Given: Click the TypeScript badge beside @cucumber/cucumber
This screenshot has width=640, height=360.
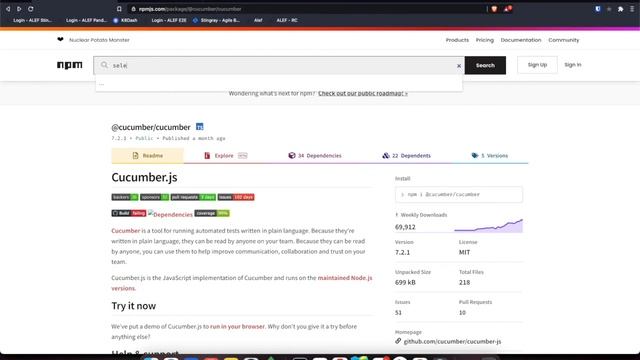Looking at the screenshot, I should click(x=200, y=127).
